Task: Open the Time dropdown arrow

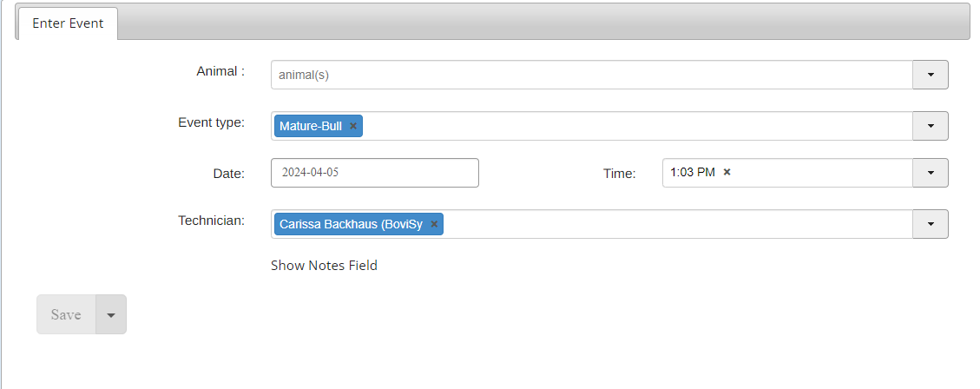Action: tap(930, 173)
